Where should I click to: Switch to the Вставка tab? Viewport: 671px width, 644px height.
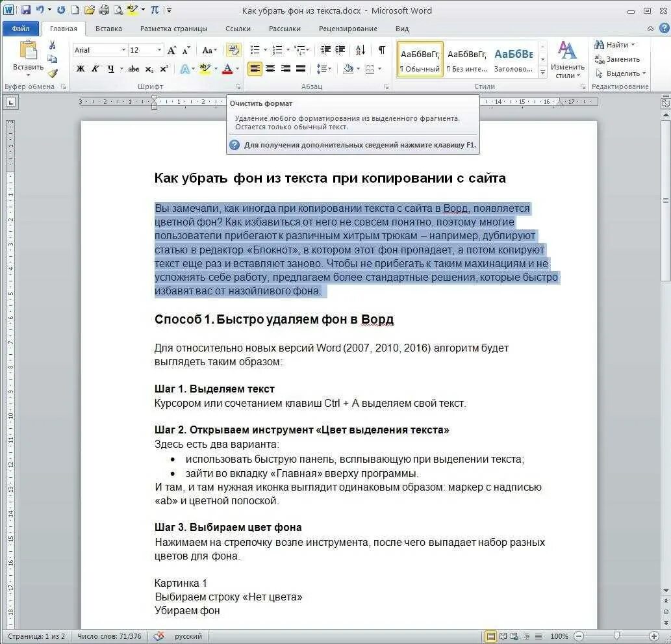coord(108,29)
